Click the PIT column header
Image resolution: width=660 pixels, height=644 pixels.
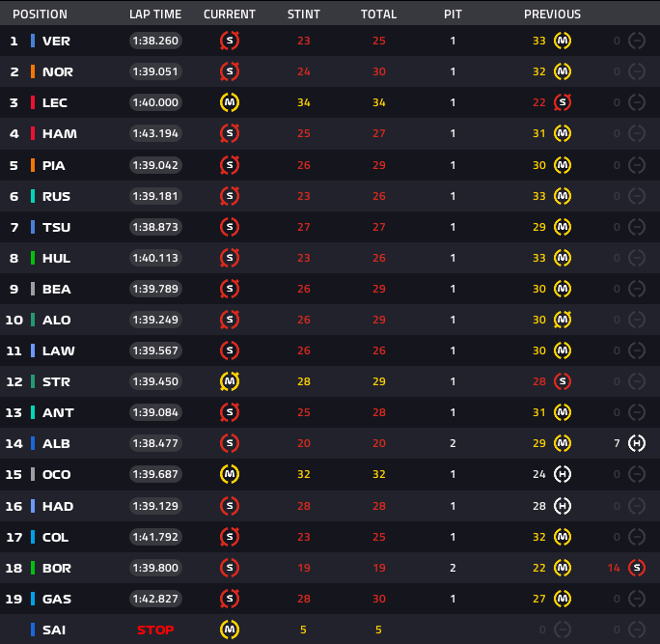(453, 14)
